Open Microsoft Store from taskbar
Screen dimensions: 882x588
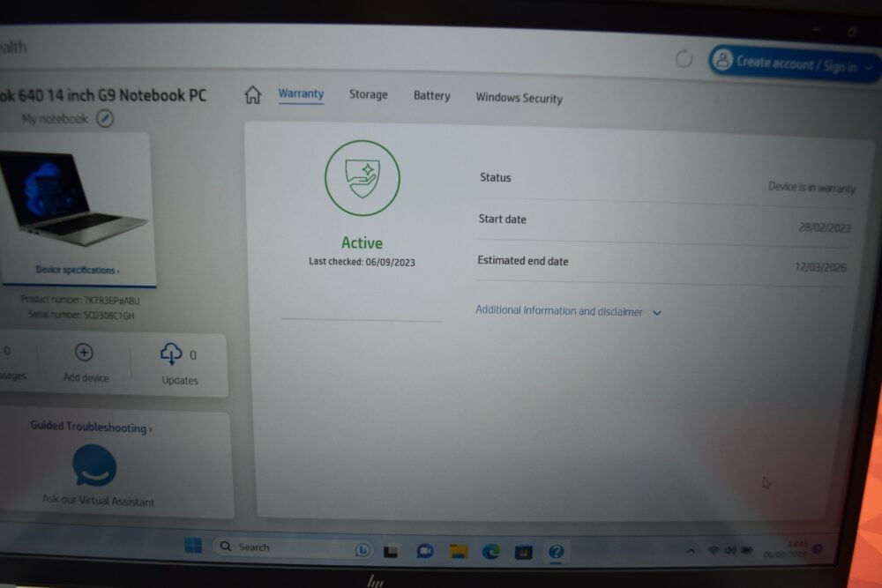(x=524, y=553)
